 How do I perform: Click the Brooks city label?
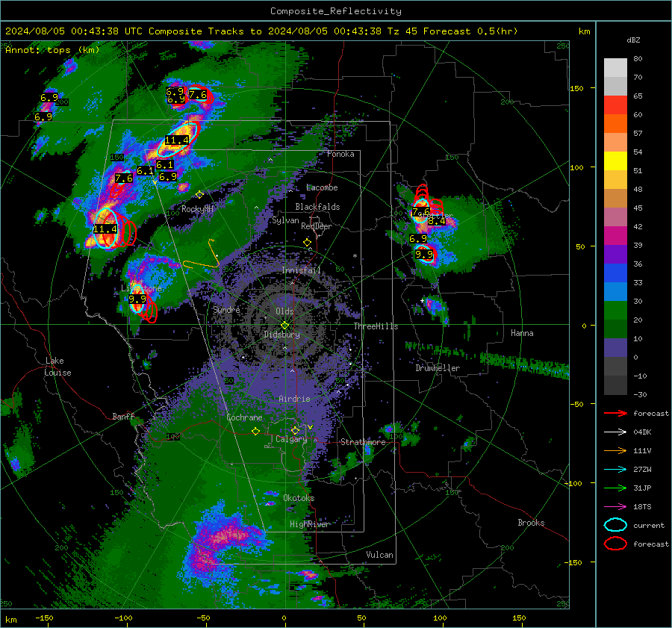[x=531, y=523]
